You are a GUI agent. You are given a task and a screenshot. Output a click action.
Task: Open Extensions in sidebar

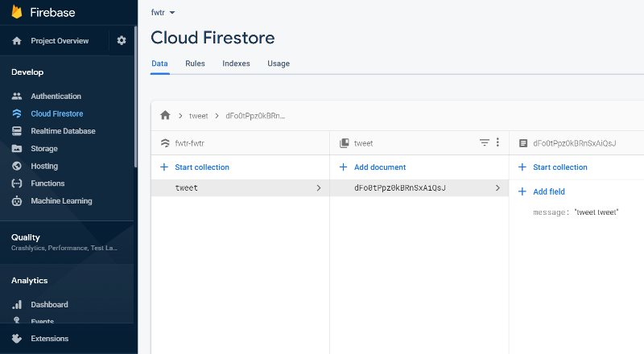49,339
